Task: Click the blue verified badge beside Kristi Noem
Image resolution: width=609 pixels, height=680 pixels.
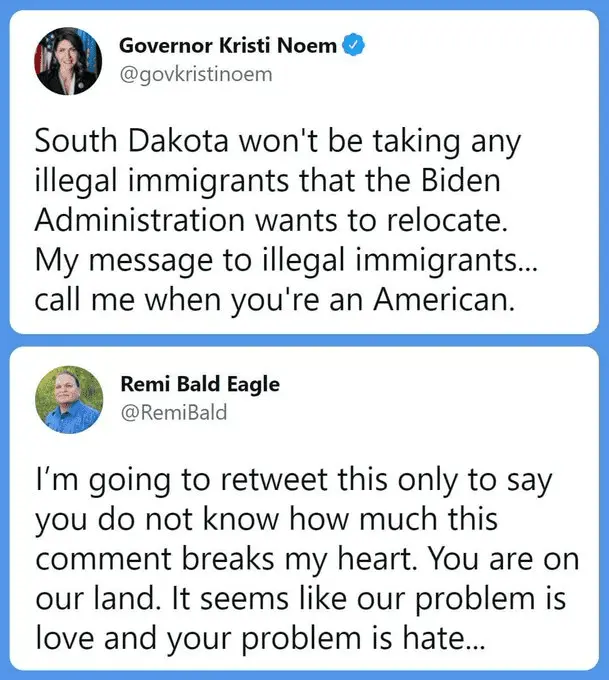Action: pos(354,44)
